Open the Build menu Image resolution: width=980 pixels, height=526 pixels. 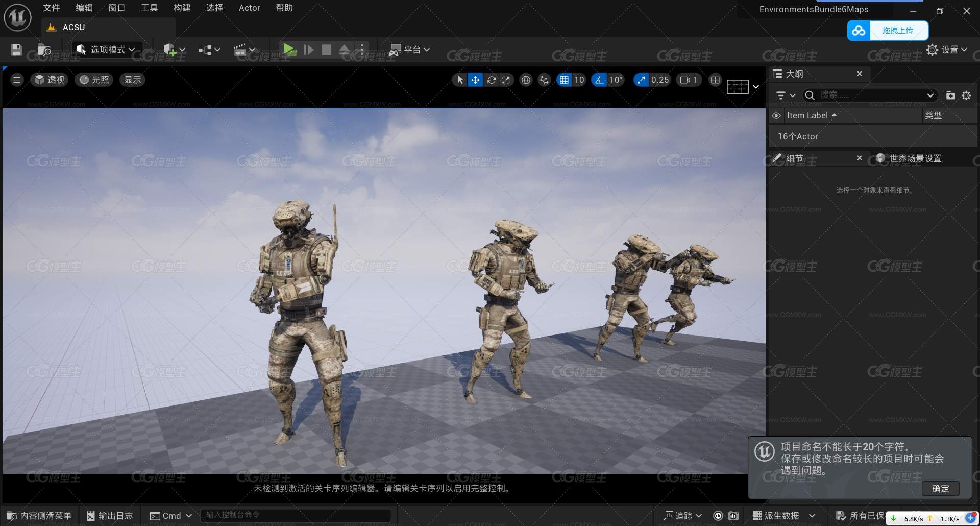click(182, 8)
